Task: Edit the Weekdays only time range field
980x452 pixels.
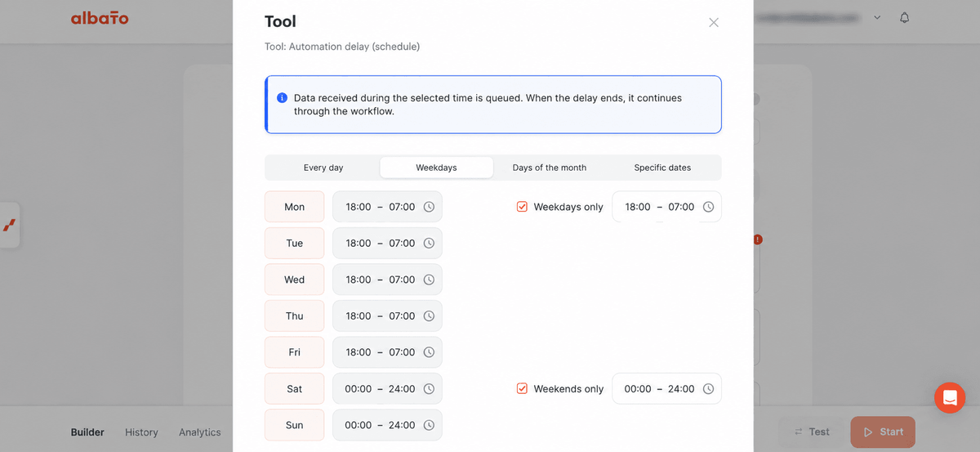Action: pyautogui.click(x=666, y=207)
